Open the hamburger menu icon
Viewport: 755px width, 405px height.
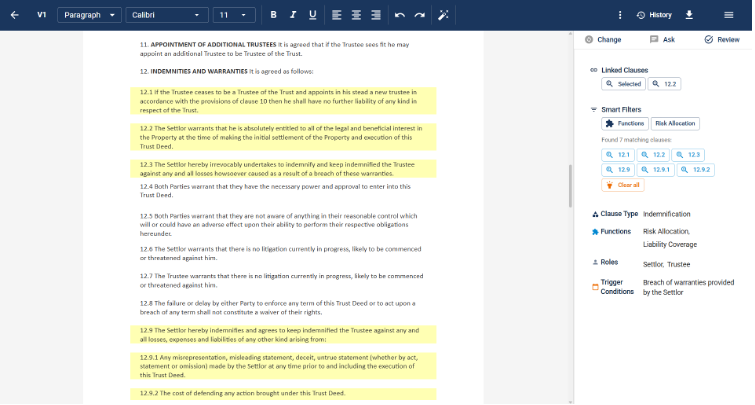point(729,15)
